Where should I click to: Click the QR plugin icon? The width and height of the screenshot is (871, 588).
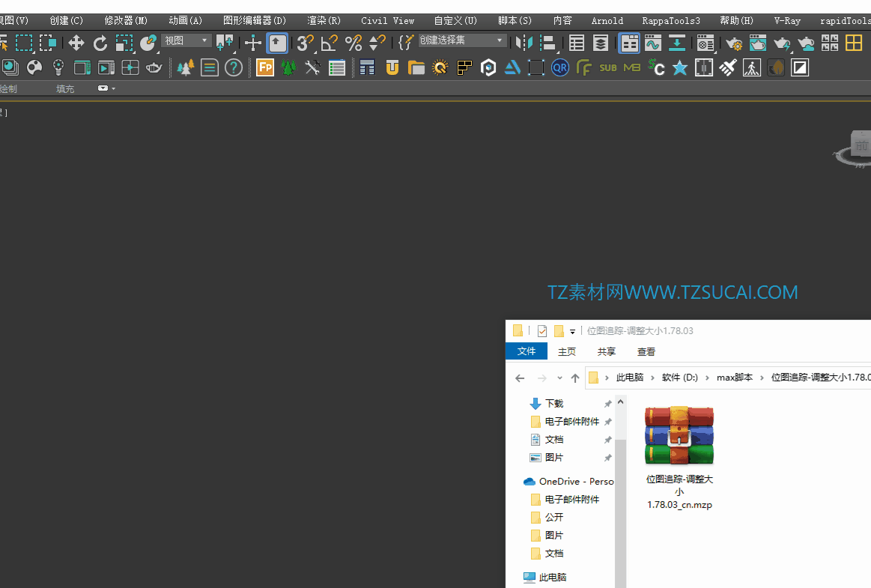[x=559, y=68]
